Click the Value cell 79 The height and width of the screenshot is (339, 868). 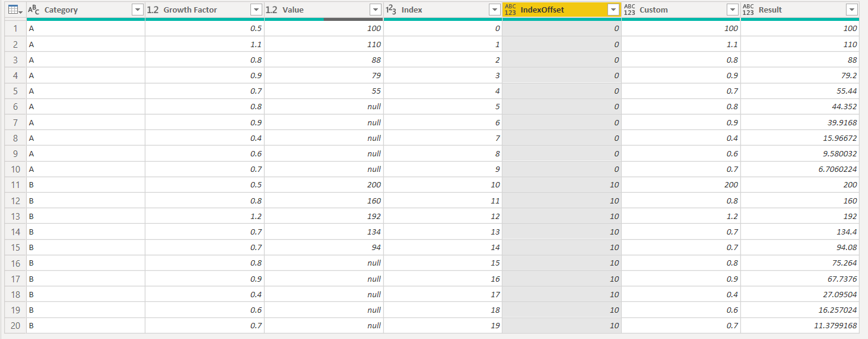tap(324, 75)
